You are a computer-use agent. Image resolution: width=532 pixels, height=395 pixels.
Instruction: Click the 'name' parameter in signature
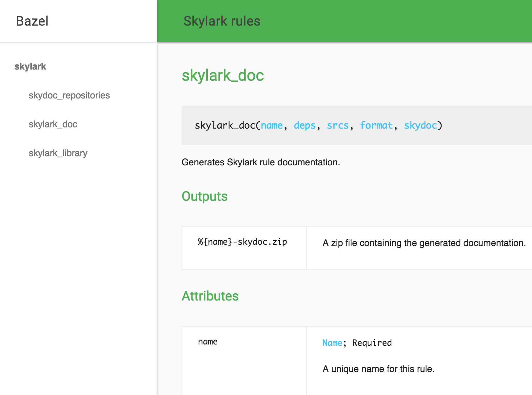tap(272, 125)
